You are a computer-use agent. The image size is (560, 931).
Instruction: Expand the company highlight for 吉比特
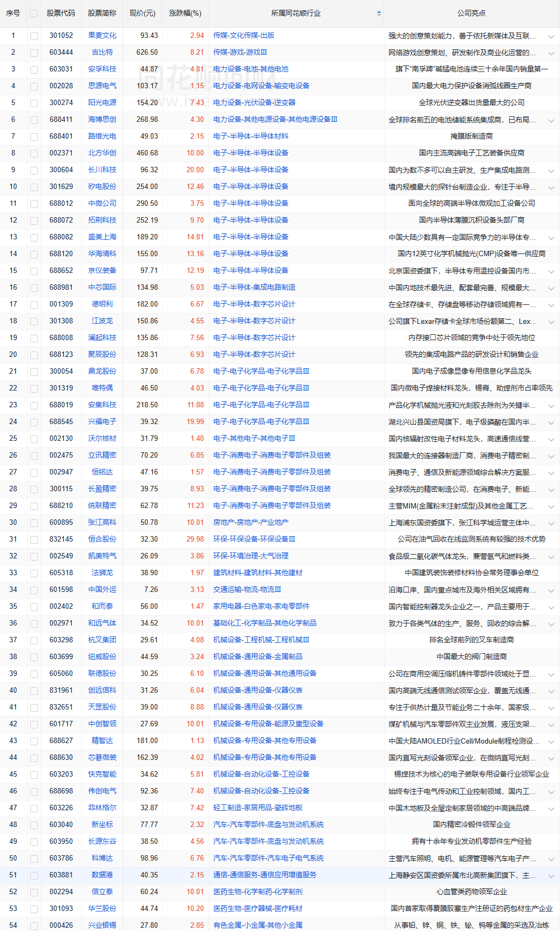click(x=551, y=53)
